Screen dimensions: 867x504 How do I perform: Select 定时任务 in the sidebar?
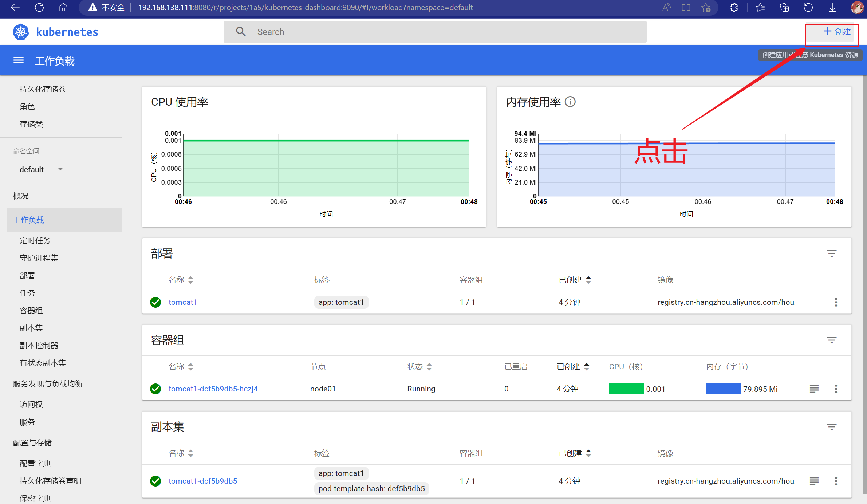pyautogui.click(x=35, y=240)
